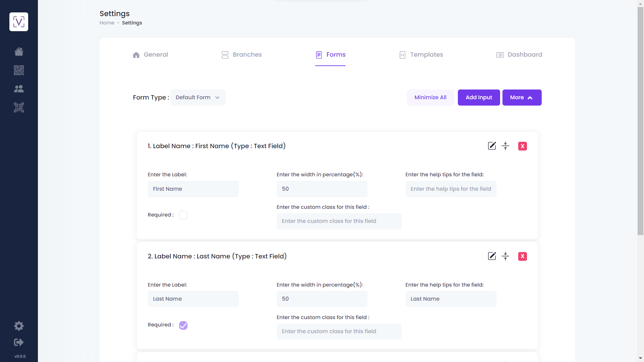Viewport: 644px width, 362px height.
Task: Click the scrollbar down arrow
Action: coord(640,358)
